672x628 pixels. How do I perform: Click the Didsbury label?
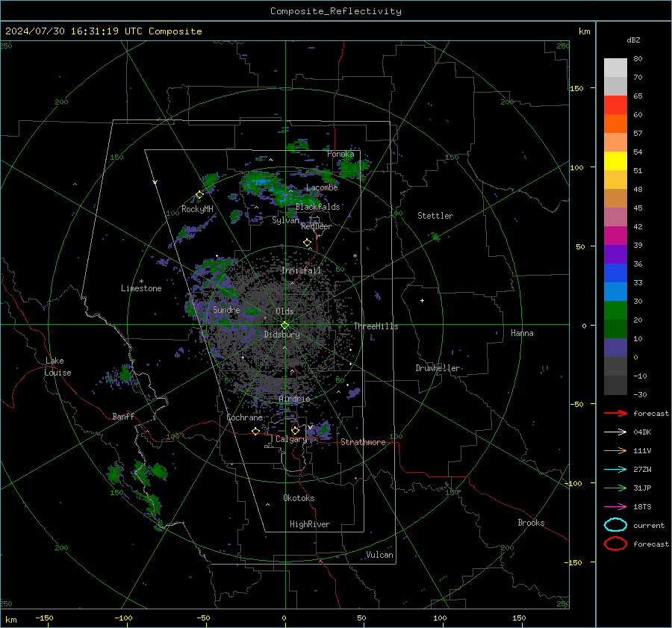(281, 335)
